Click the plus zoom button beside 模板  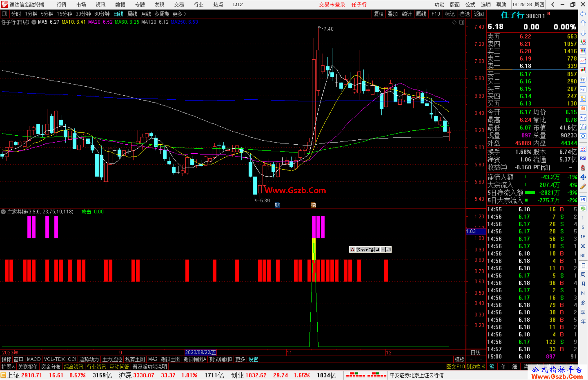click(x=471, y=359)
